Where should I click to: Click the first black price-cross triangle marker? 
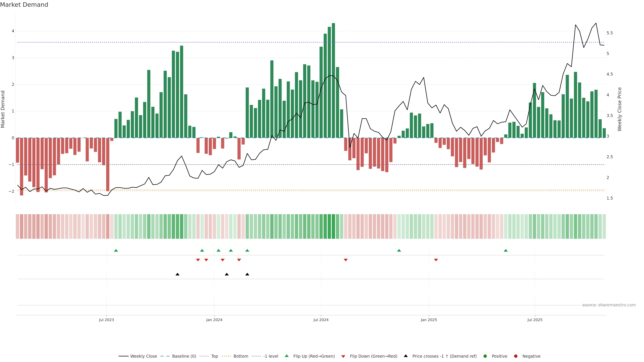(x=177, y=274)
